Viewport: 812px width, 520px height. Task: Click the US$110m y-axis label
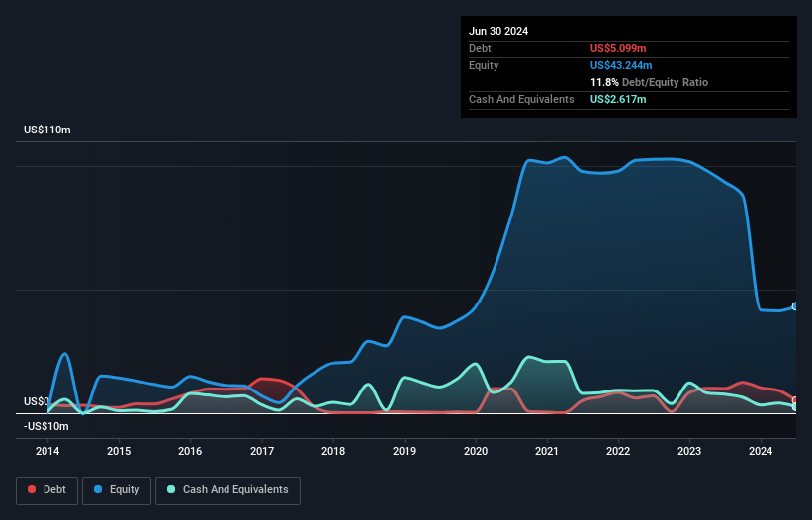pos(47,130)
